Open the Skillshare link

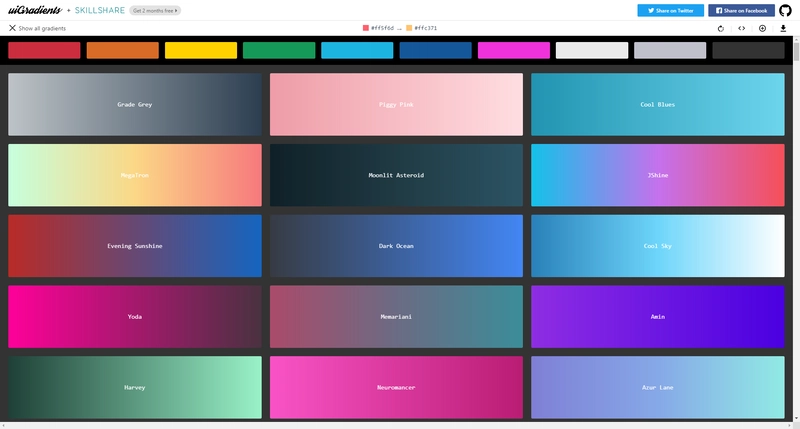click(99, 10)
